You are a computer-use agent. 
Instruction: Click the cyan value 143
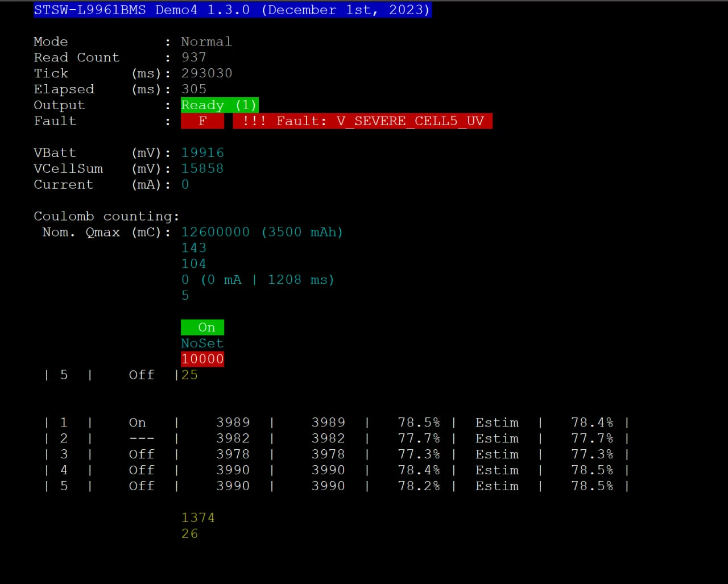[x=194, y=248]
